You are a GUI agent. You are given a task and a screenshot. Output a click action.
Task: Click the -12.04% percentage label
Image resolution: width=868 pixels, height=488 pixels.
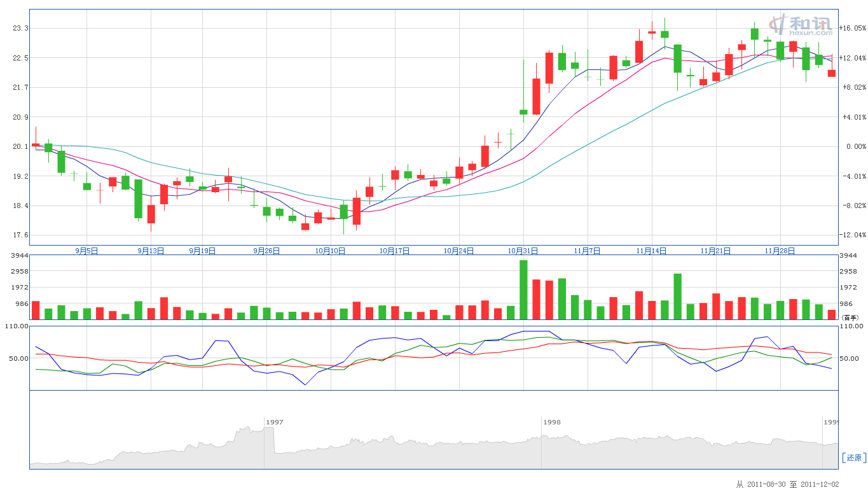click(853, 235)
